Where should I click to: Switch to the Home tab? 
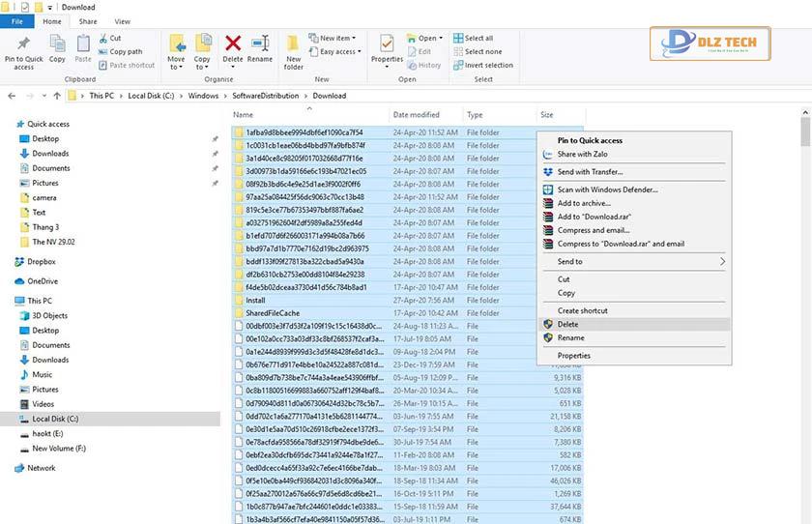[x=52, y=21]
